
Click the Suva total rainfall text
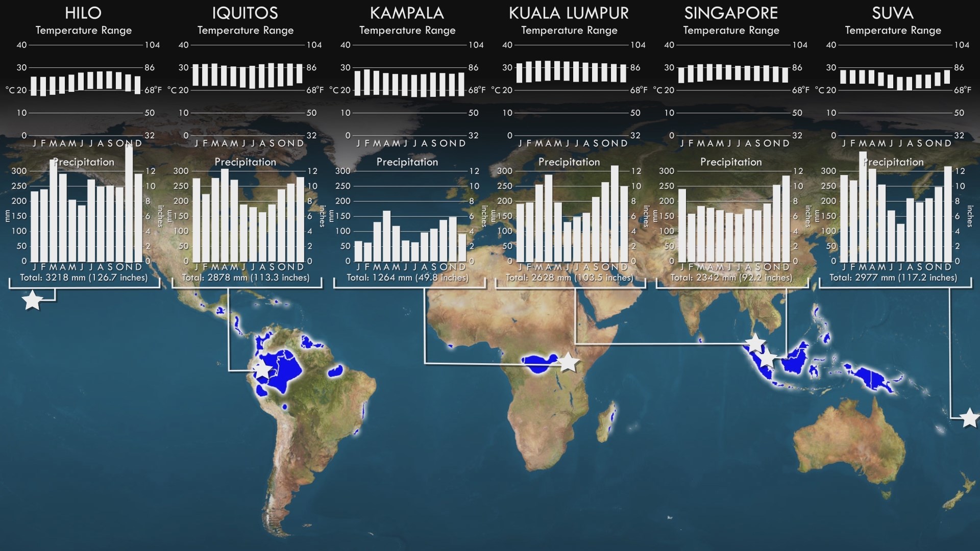tap(894, 278)
